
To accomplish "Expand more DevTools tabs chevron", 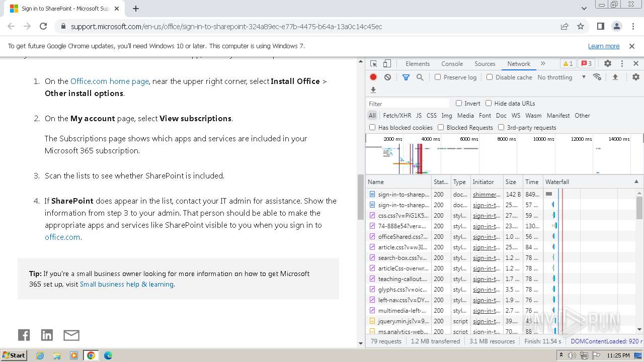I will click(543, 64).
